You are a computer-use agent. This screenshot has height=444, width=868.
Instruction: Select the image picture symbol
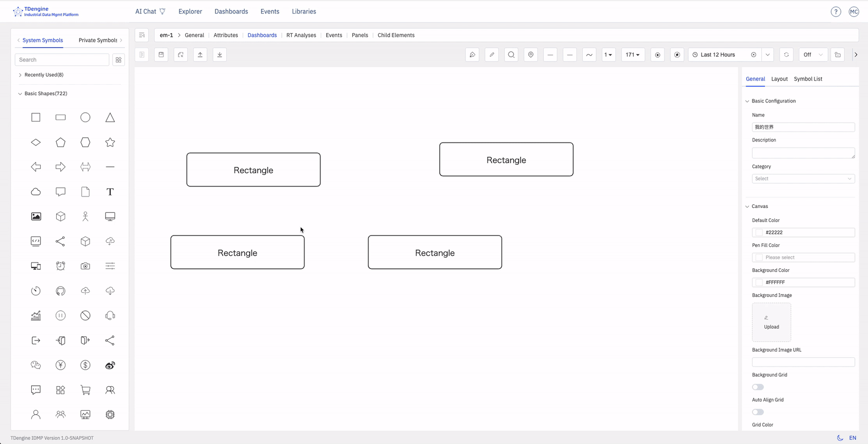coord(36,216)
